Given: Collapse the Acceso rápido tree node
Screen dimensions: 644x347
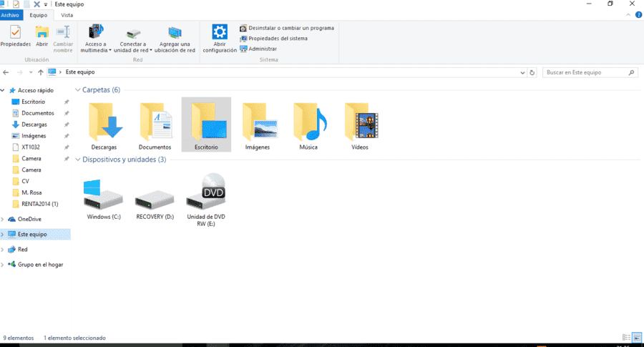Looking at the screenshot, I should pyautogui.click(x=2, y=90).
